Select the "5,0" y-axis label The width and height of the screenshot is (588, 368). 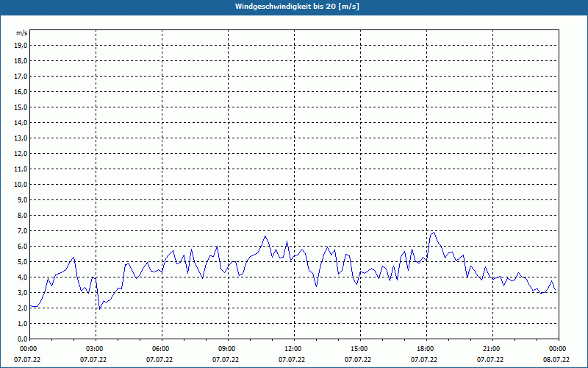tap(23, 262)
